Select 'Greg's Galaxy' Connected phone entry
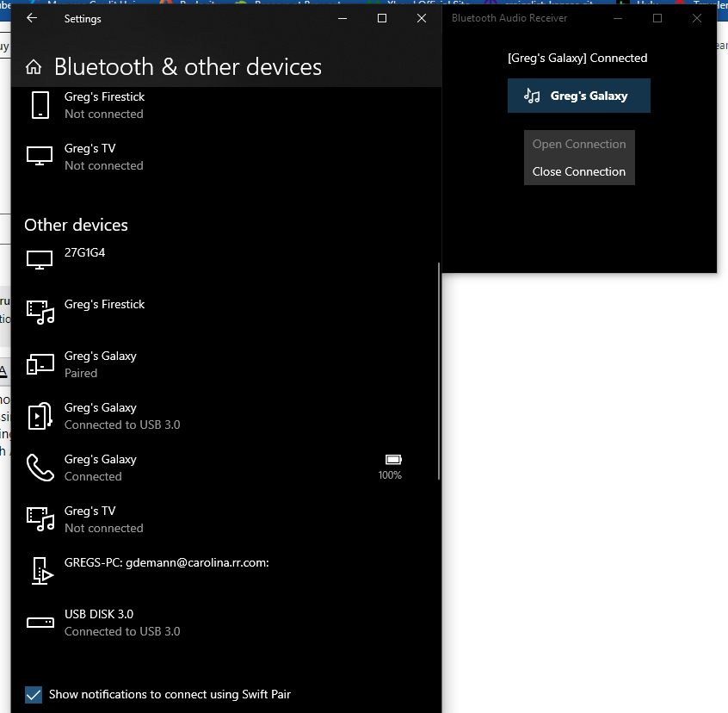Screen dimensions: 728x713 [x=101, y=468]
